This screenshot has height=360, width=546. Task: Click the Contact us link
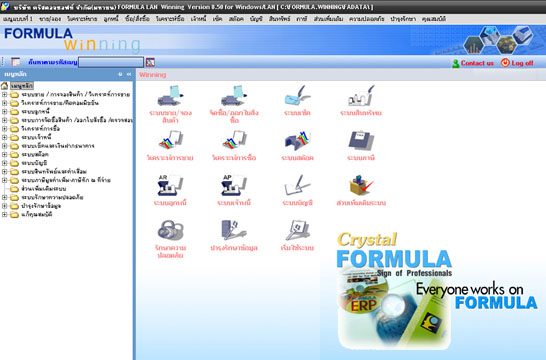coord(473,63)
